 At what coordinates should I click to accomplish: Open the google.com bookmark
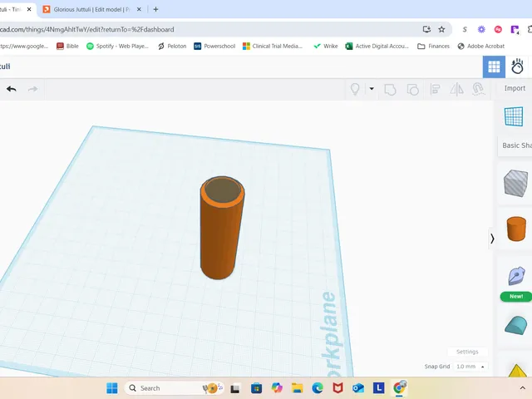(24, 47)
